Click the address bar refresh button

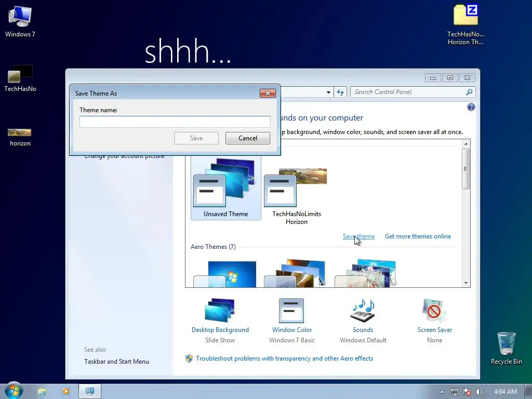(340, 92)
